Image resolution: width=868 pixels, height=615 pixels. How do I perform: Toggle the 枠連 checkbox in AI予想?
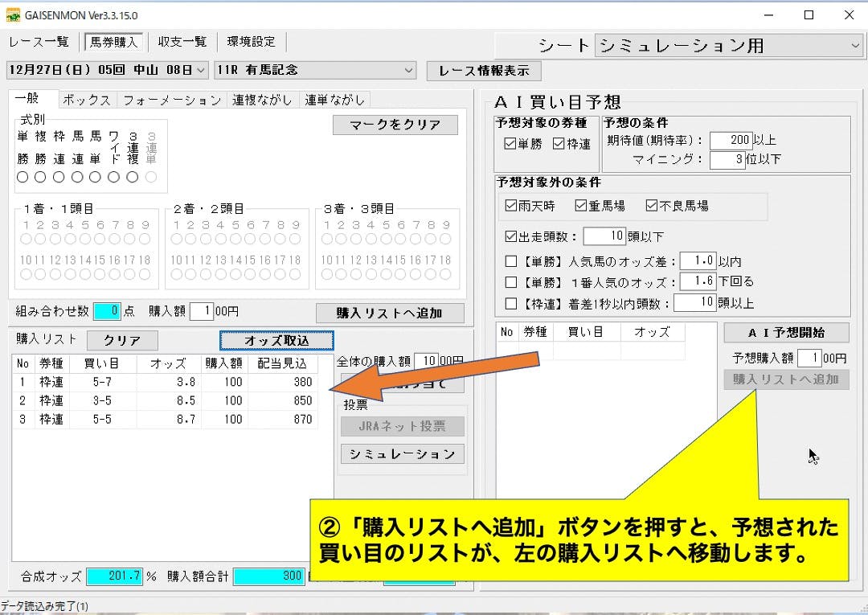(559, 144)
